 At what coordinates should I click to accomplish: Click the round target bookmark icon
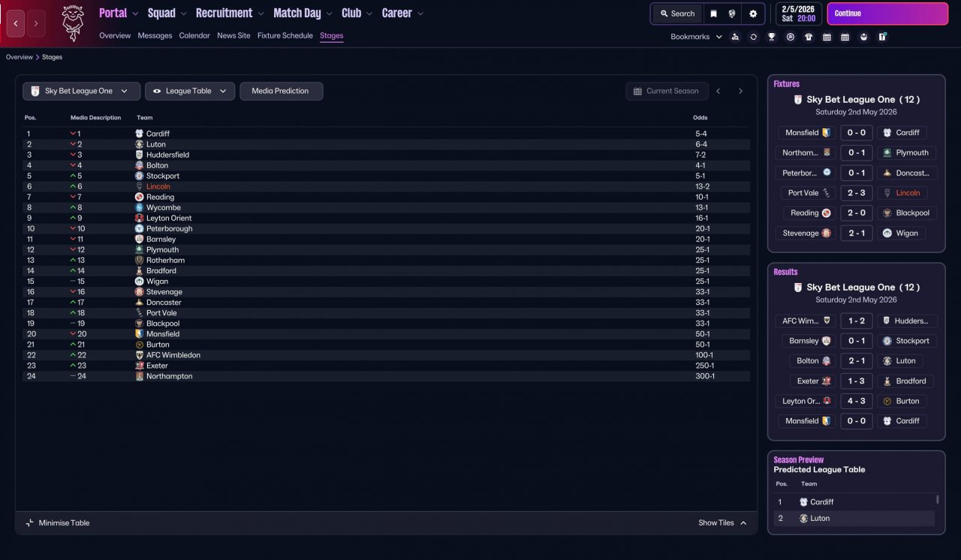click(790, 37)
